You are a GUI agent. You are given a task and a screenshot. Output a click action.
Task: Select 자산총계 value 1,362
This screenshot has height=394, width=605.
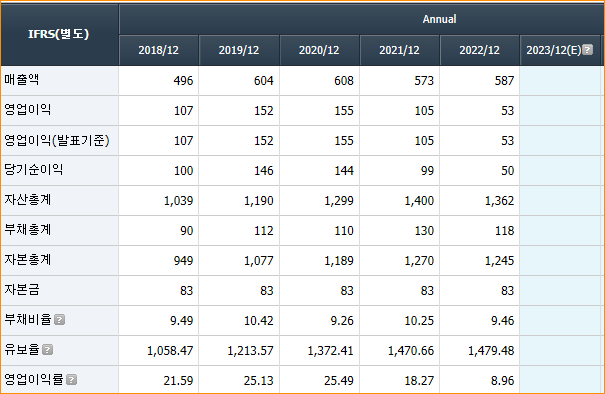click(499, 201)
